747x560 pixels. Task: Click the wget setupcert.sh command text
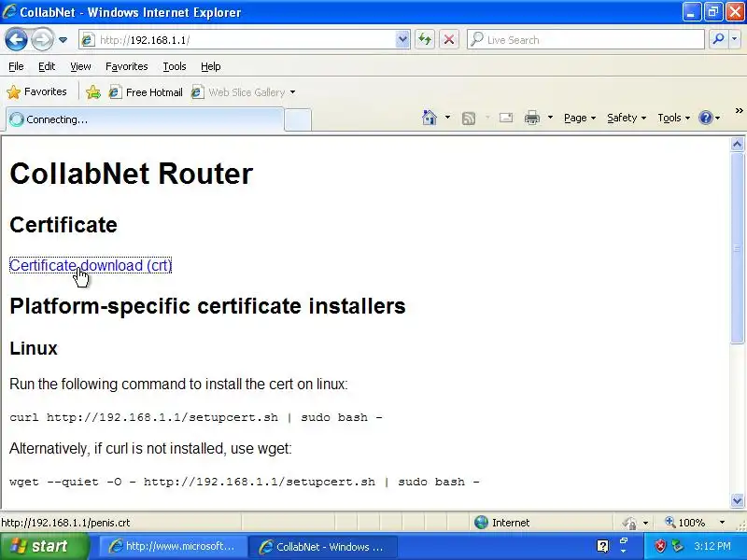click(x=245, y=482)
